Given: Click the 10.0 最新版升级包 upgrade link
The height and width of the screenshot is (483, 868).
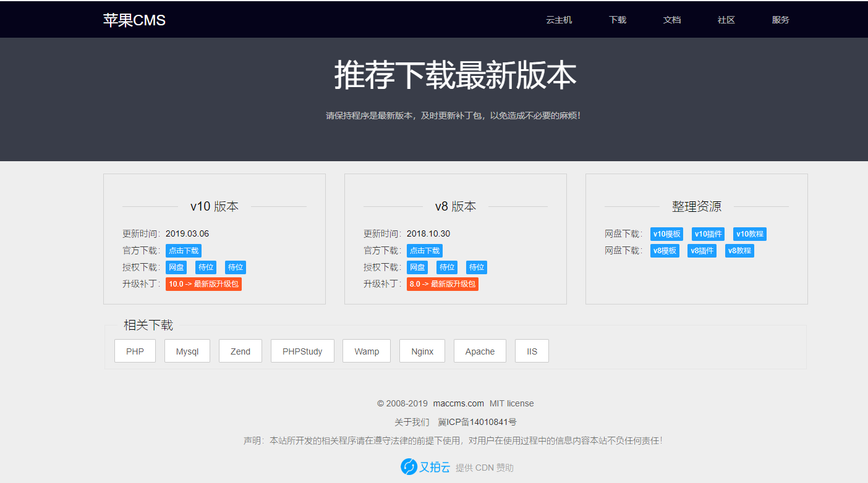Looking at the screenshot, I should click(x=203, y=283).
